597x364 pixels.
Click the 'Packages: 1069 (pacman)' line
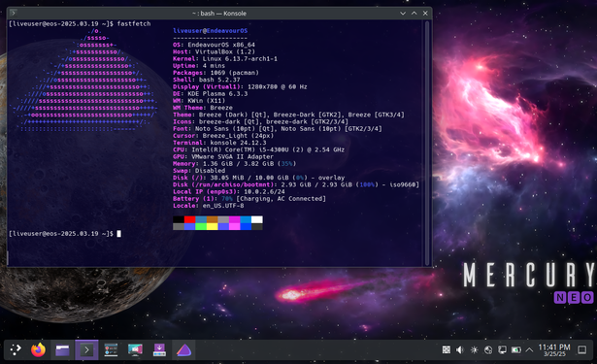[x=216, y=73]
